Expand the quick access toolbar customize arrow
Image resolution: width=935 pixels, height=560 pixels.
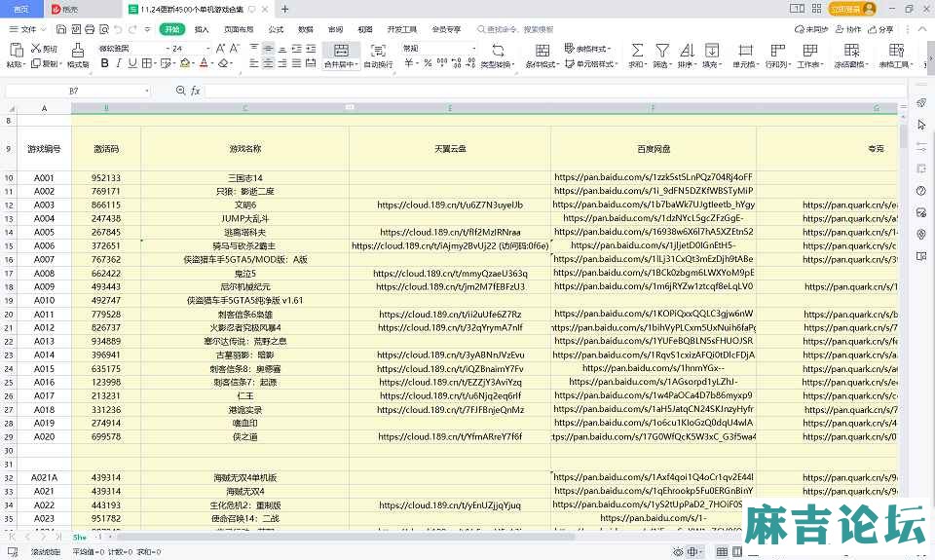[x=147, y=29]
